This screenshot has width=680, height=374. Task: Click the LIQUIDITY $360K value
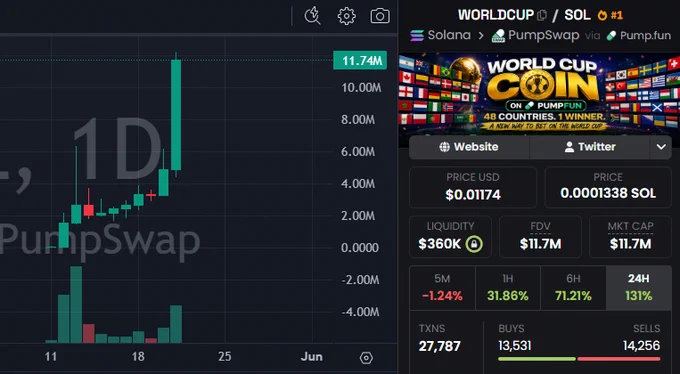point(440,244)
